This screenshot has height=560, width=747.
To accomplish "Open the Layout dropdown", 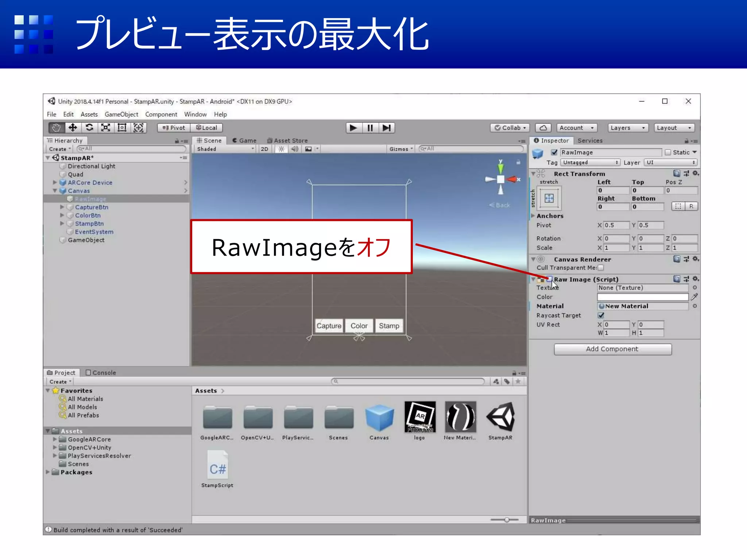I will click(x=674, y=128).
